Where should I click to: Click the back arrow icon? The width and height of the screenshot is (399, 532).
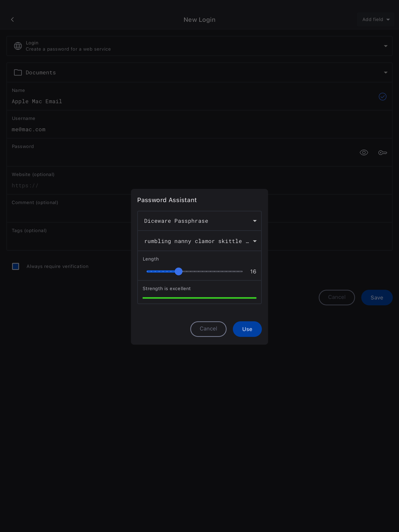pos(12,19)
